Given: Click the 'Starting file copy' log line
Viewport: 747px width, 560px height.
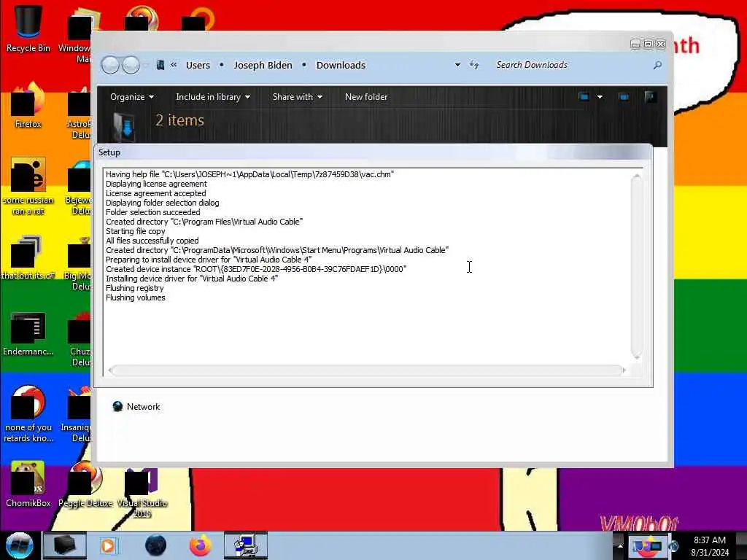Looking at the screenshot, I should click(135, 231).
